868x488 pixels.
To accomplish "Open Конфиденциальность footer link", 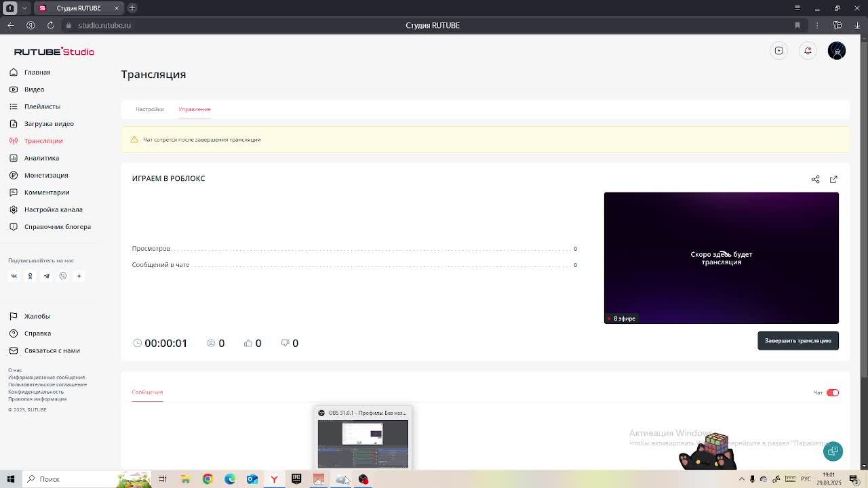I will point(36,392).
